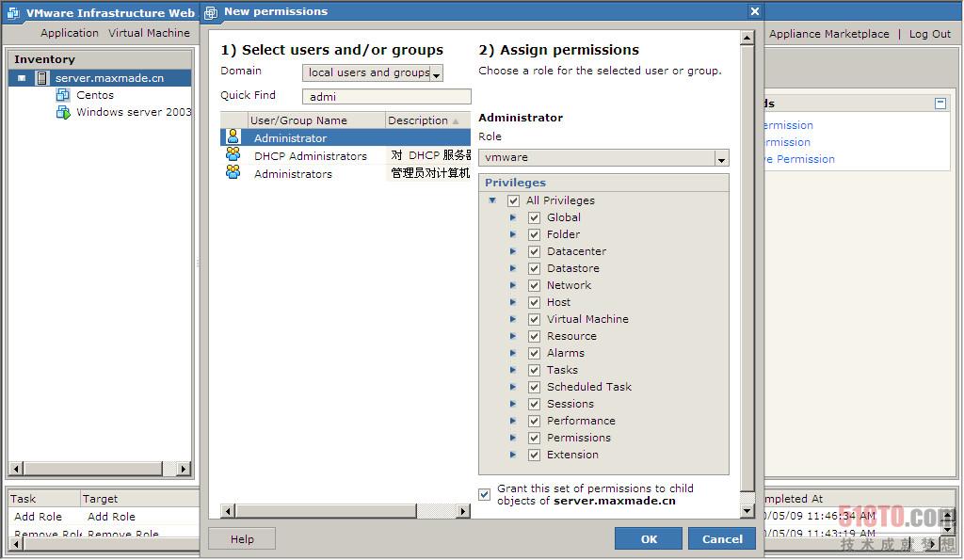Uncheck the Alarms privilege
Viewport: 964px width, 560px height.
click(535, 353)
